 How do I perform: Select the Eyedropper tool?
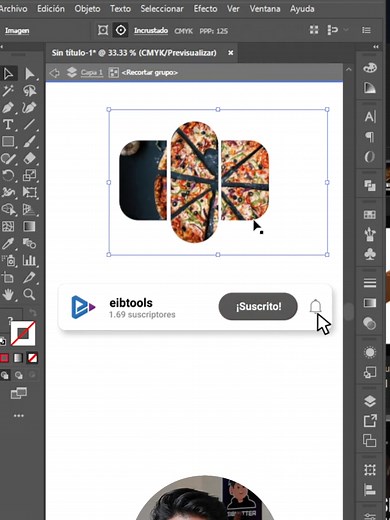[8, 244]
